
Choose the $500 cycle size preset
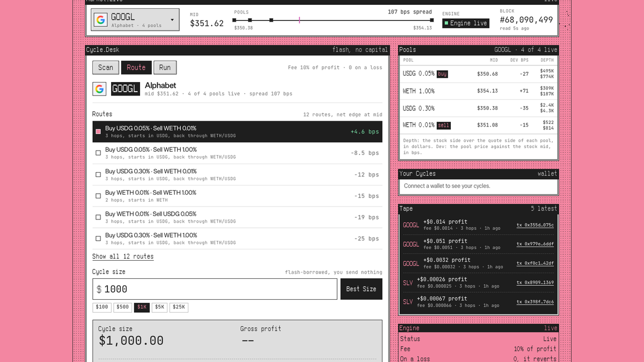pyautogui.click(x=123, y=307)
